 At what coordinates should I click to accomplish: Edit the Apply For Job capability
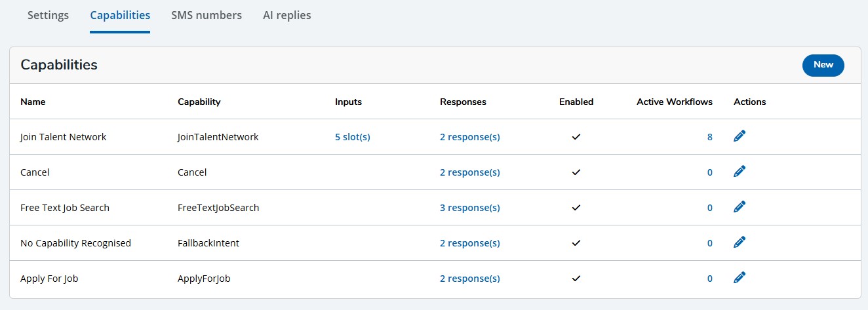[x=740, y=278]
